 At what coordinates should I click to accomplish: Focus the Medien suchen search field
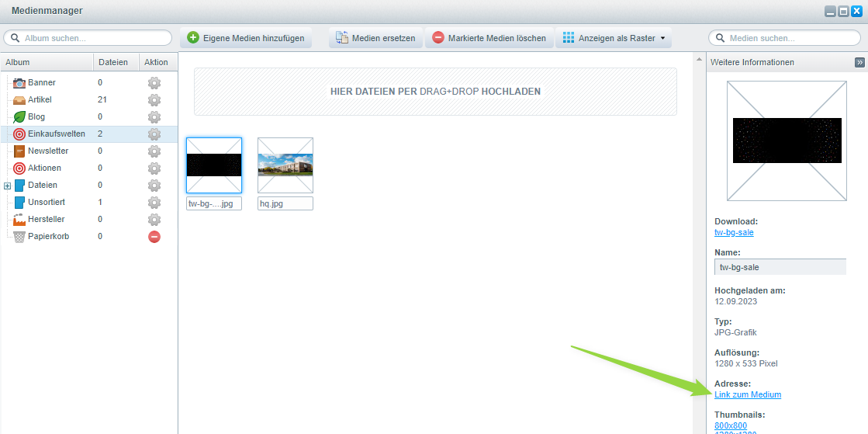tap(784, 38)
